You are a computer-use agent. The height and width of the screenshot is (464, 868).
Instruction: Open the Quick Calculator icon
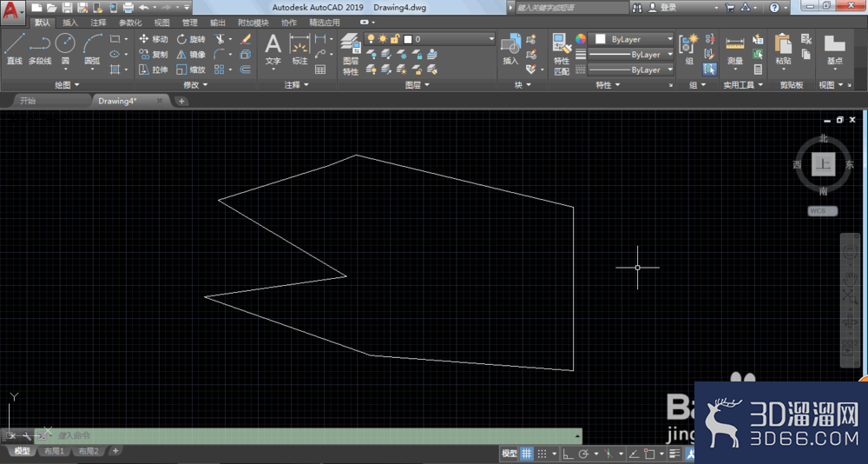coord(758,70)
